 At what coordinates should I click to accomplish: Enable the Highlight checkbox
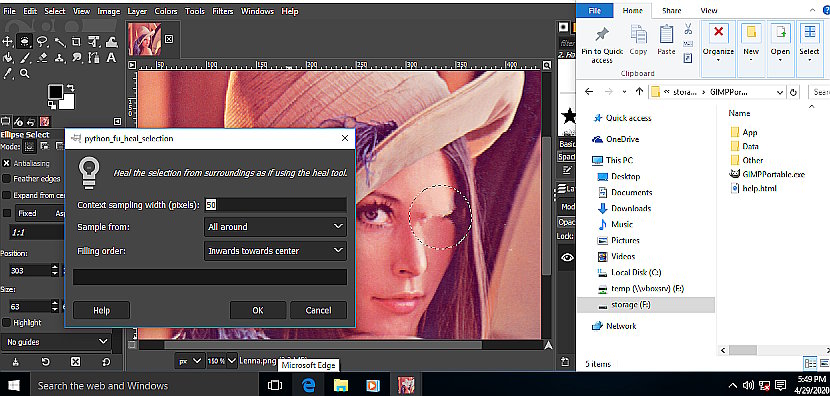coord(7,322)
